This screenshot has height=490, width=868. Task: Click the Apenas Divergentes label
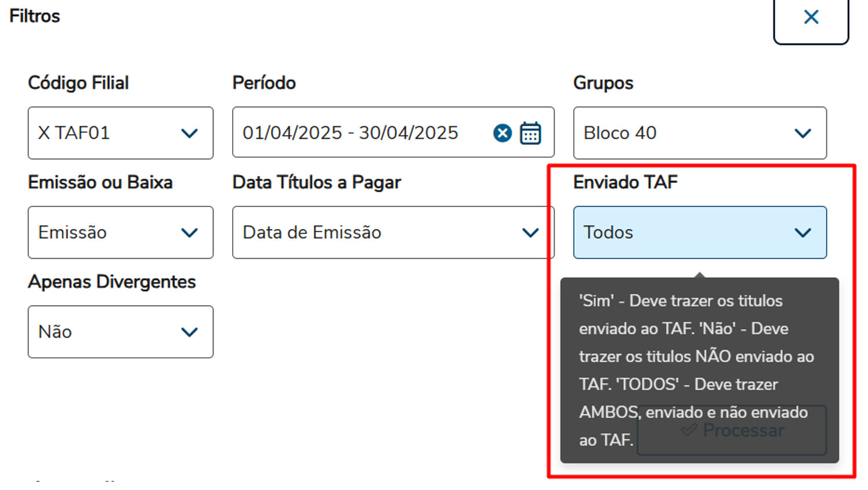click(112, 282)
